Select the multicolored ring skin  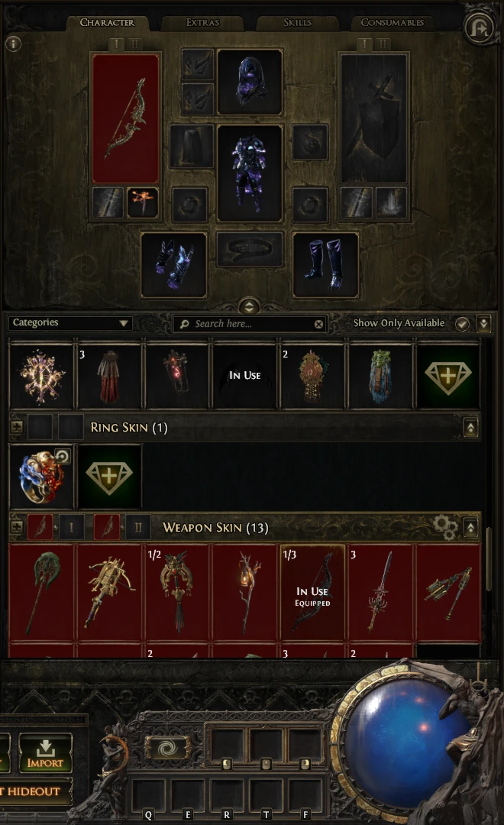point(41,477)
